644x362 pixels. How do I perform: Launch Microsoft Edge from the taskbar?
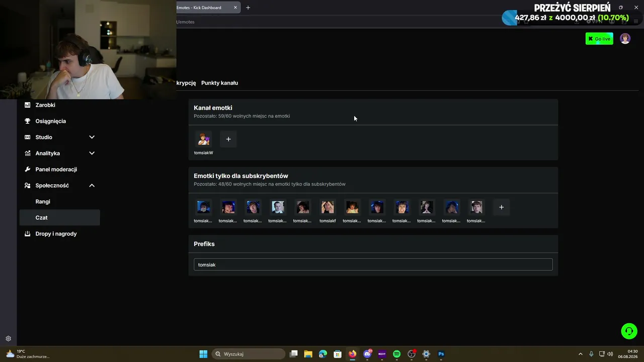pos(323,354)
